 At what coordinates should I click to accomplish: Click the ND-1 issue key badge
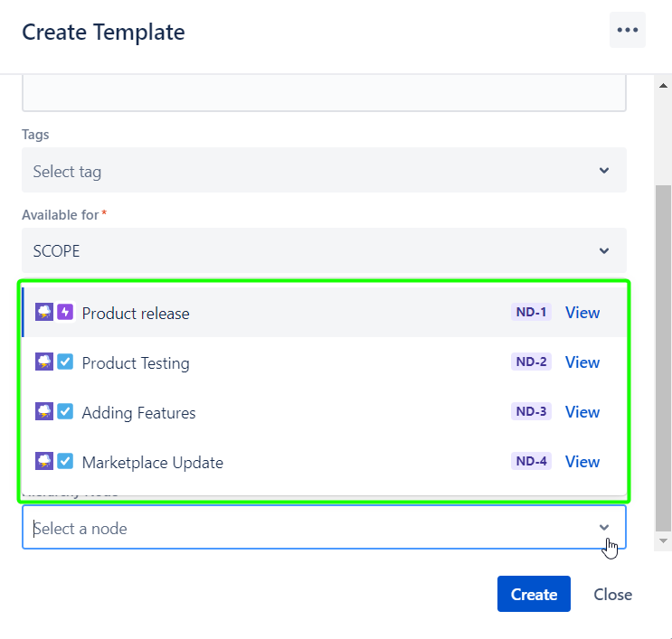click(531, 313)
